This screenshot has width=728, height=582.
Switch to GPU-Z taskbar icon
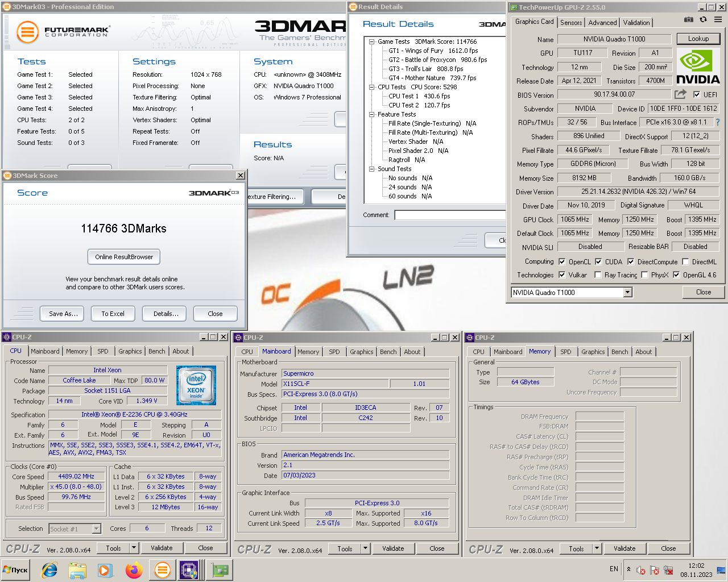point(220,570)
